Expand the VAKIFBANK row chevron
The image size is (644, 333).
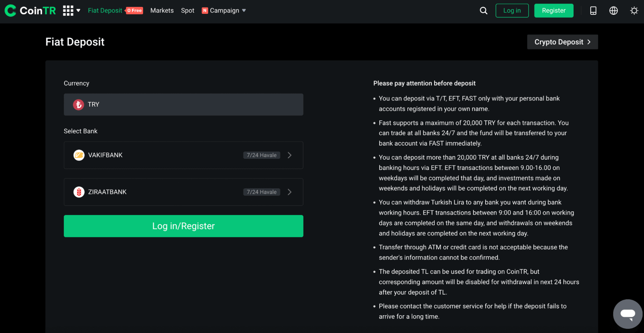pyautogui.click(x=289, y=155)
